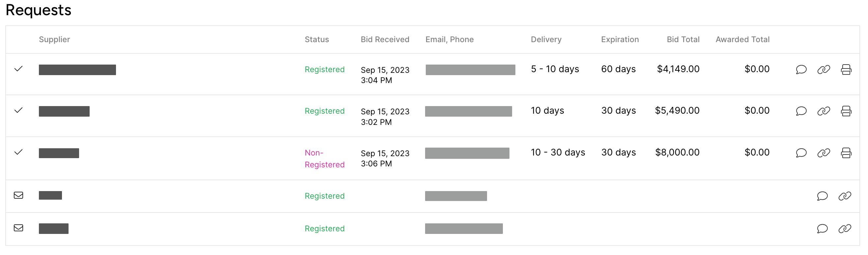Open chat for the $5,490.00 bid

tap(801, 111)
